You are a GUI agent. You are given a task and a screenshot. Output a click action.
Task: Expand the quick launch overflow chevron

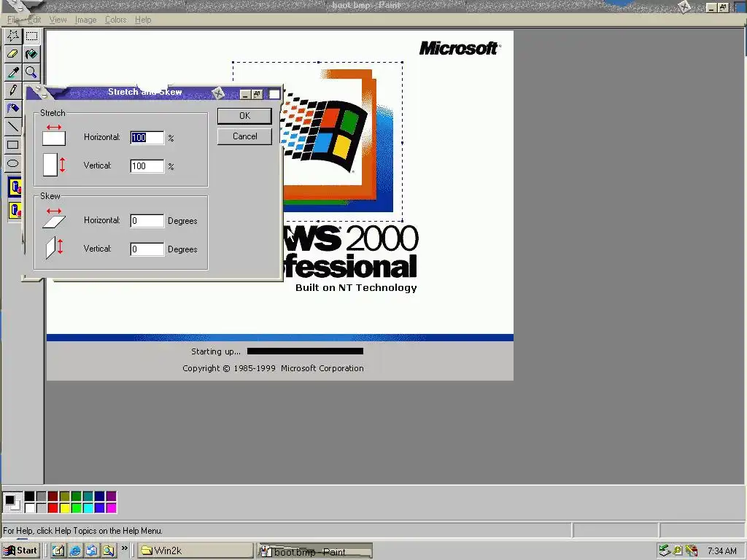125,548
